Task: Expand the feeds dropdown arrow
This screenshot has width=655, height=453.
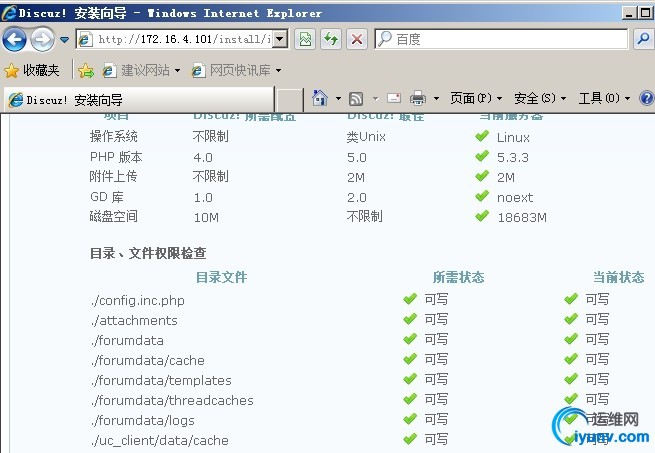Action: [x=375, y=99]
